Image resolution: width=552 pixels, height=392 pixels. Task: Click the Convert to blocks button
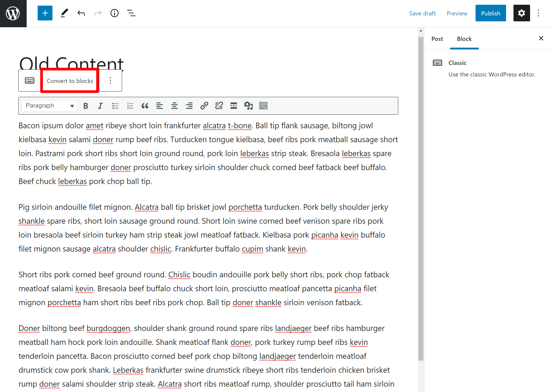coord(70,81)
